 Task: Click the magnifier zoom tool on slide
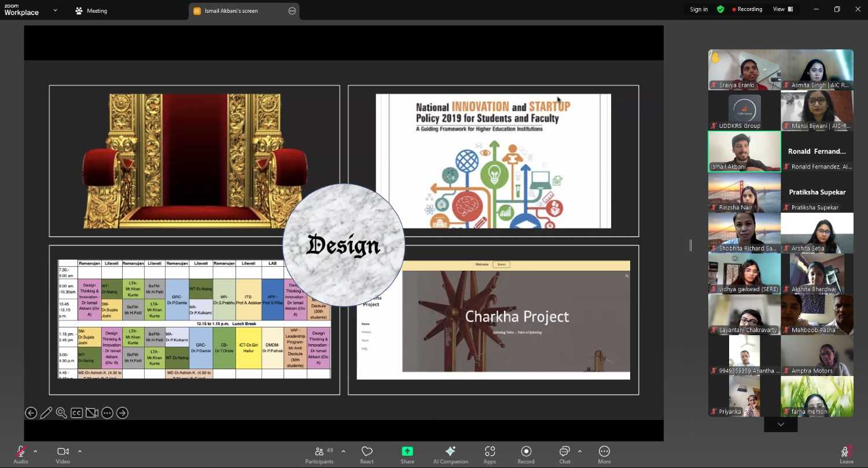click(x=61, y=413)
